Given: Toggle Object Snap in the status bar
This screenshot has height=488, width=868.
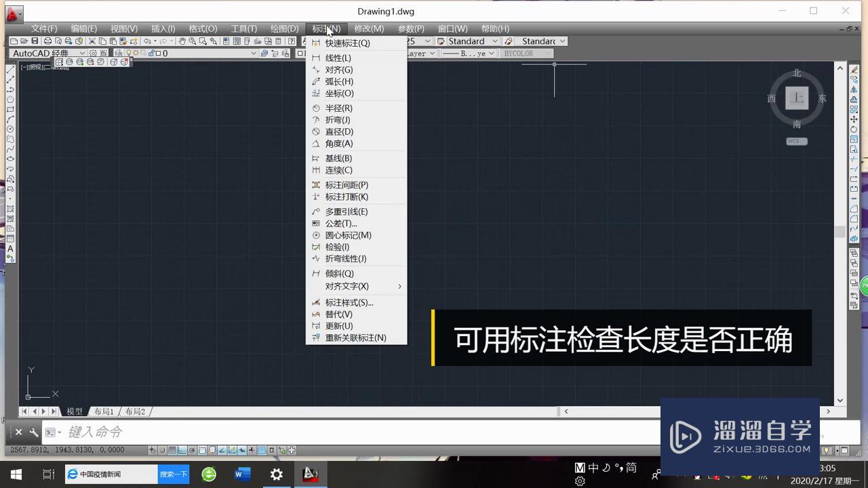Looking at the screenshot, I should [202, 450].
